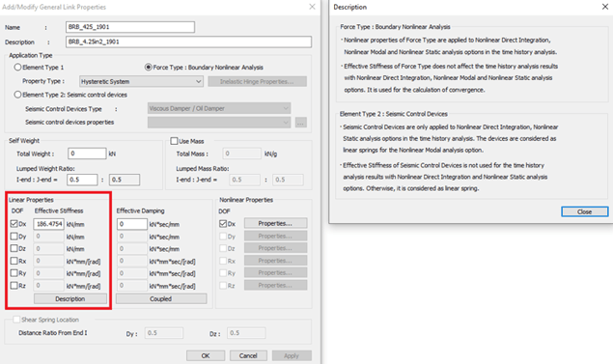Open the Property Type Hysteretic System dropdown

pos(141,81)
